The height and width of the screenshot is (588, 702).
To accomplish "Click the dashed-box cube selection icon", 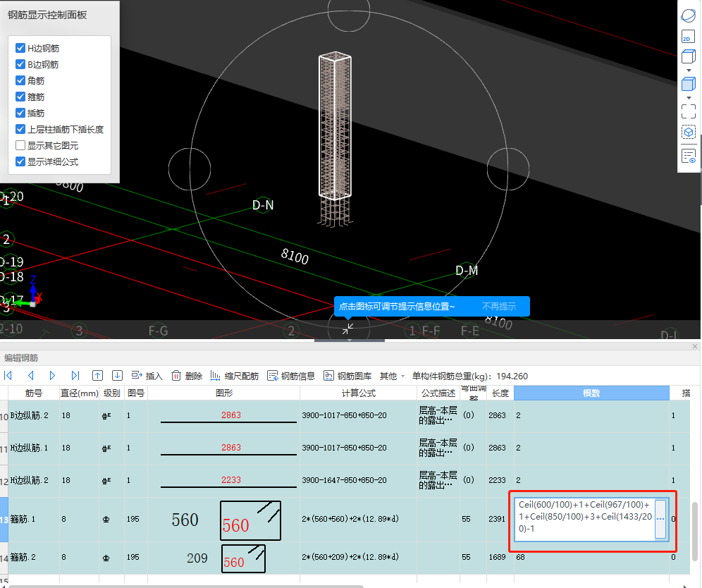I will [688, 133].
